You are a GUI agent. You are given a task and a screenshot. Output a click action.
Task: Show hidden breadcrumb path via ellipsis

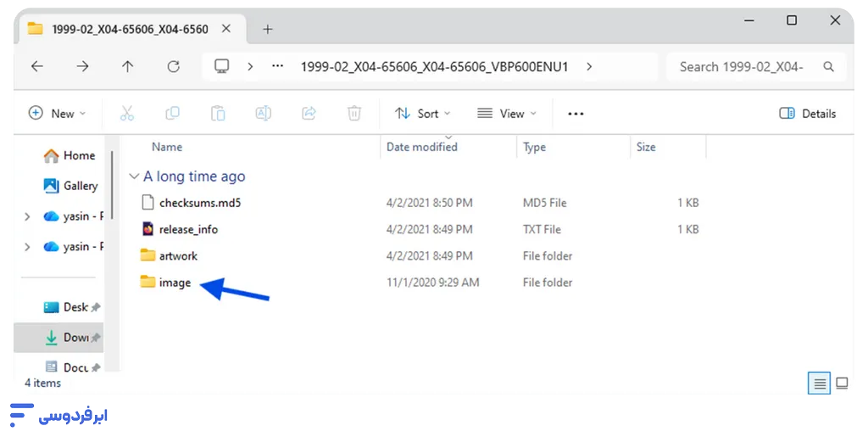(x=278, y=66)
